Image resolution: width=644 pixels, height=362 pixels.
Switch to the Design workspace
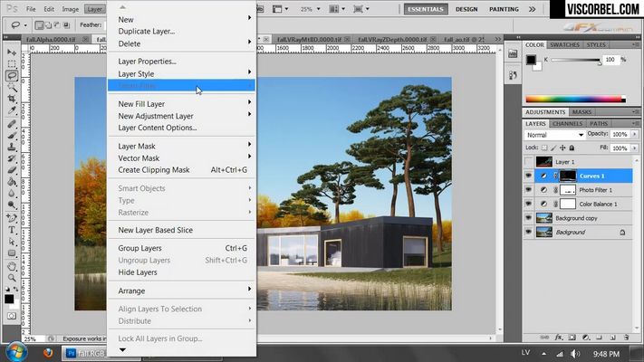click(466, 9)
